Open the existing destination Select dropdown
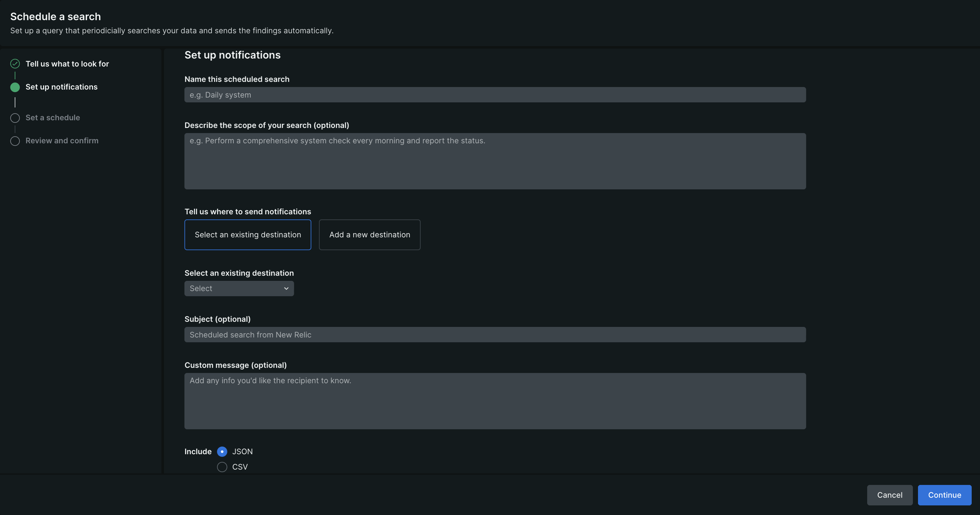Screen dimensions: 980x515 [x=239, y=288]
